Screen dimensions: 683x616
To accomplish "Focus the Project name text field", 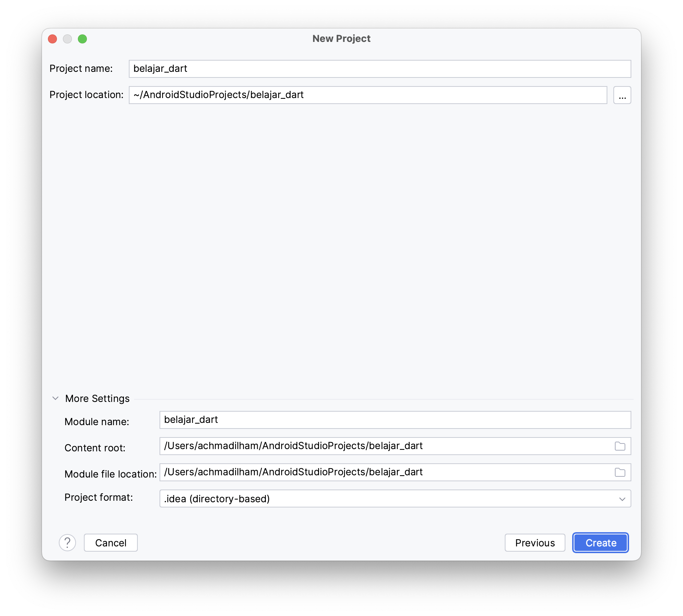I will click(380, 69).
